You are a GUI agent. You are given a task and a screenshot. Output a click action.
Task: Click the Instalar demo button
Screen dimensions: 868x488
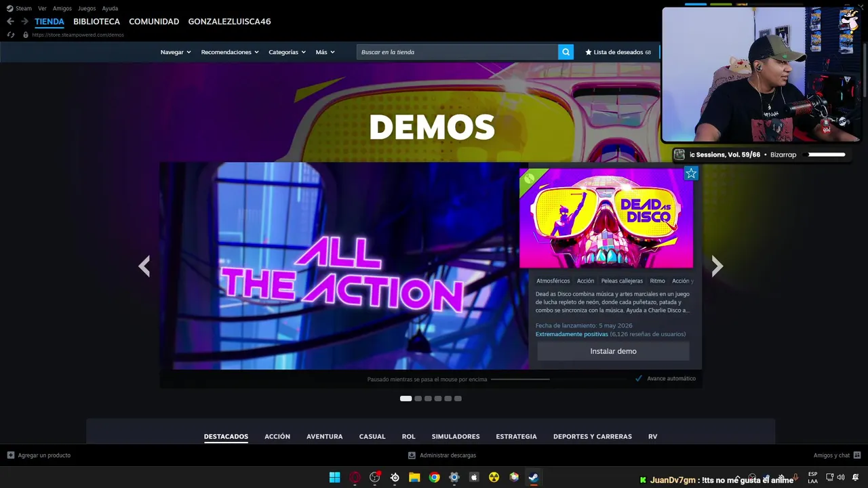(x=613, y=351)
